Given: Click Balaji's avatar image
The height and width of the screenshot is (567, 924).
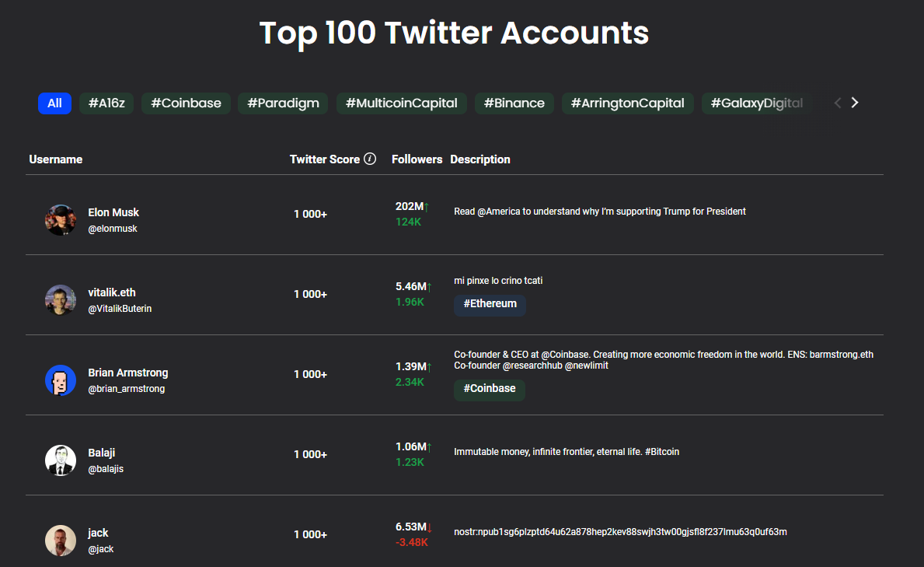Looking at the screenshot, I should tap(61, 460).
